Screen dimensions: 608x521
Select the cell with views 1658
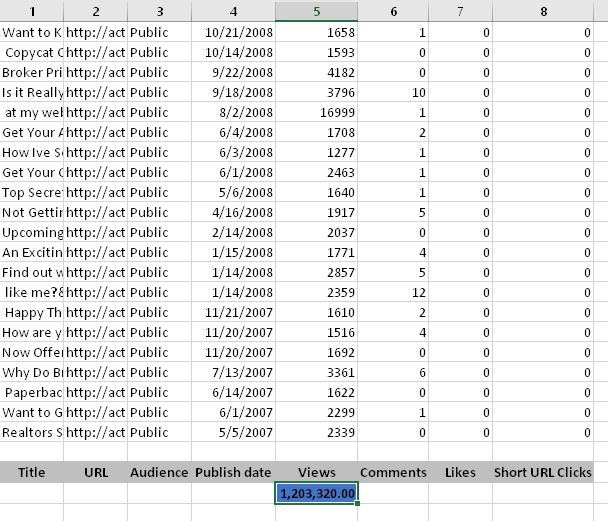[316, 32]
